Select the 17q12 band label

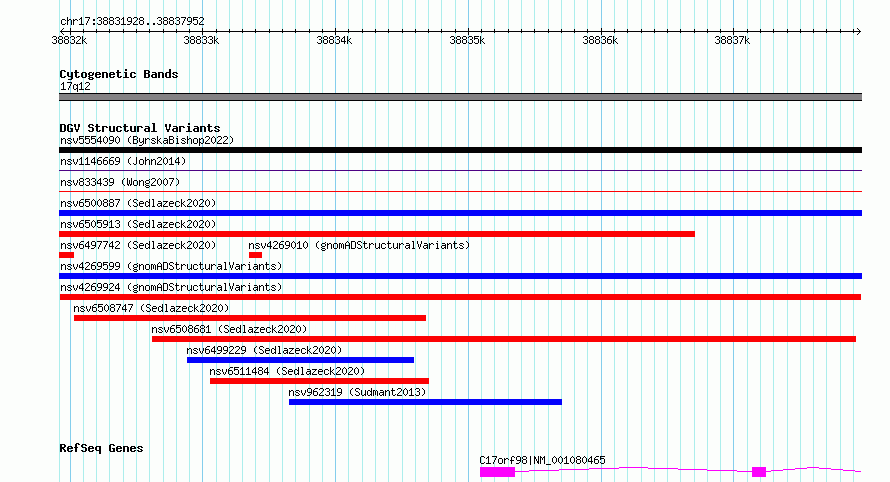75,86
